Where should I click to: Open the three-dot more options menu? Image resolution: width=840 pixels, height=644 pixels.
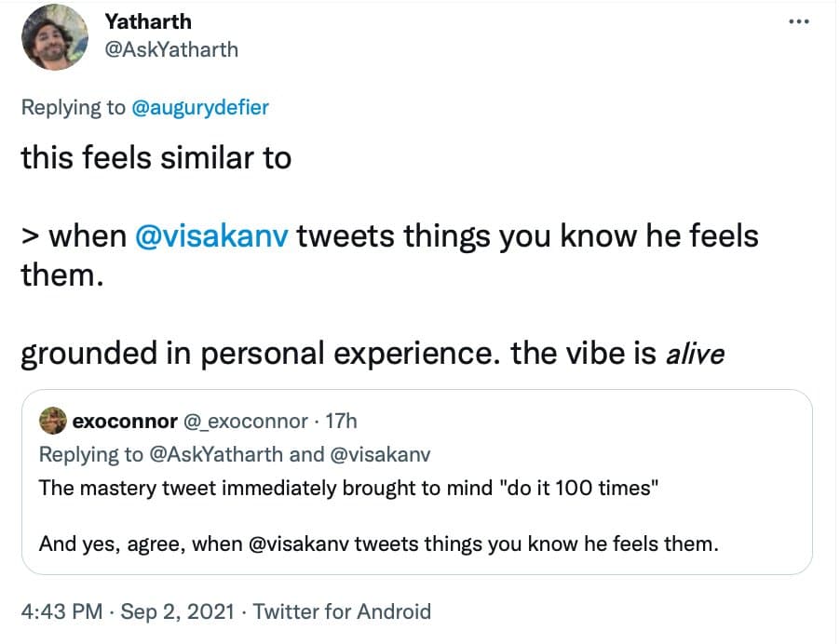tap(798, 21)
